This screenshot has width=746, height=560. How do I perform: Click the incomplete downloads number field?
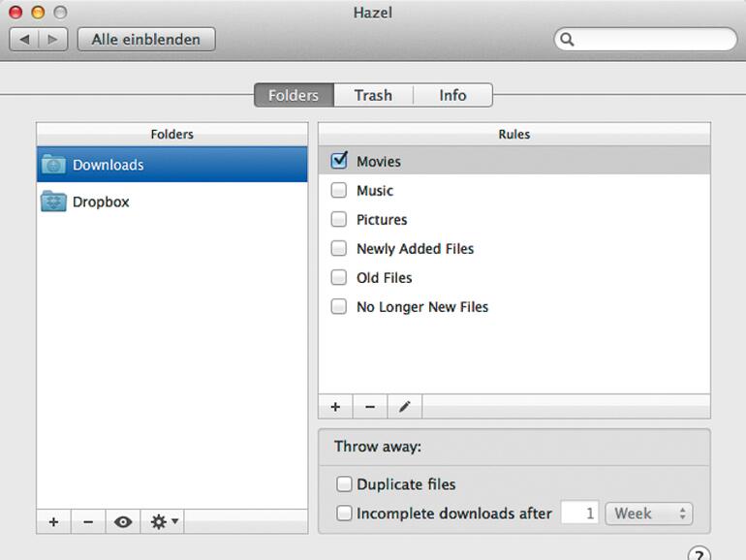580,513
